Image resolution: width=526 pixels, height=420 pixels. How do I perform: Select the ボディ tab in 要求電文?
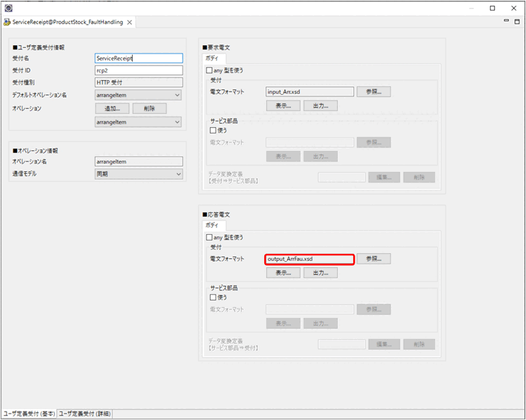click(213, 58)
